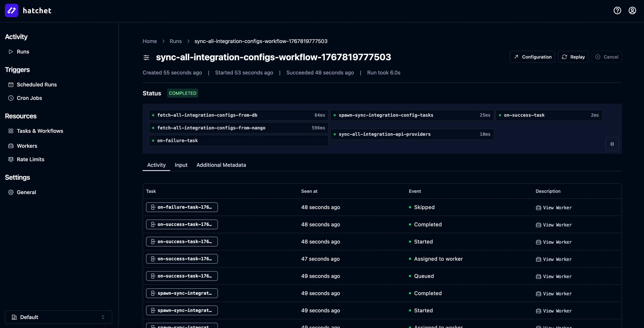Toggle the sync-all-integration-api-providers node indicator
This screenshot has width=644, height=328.
[335, 134]
